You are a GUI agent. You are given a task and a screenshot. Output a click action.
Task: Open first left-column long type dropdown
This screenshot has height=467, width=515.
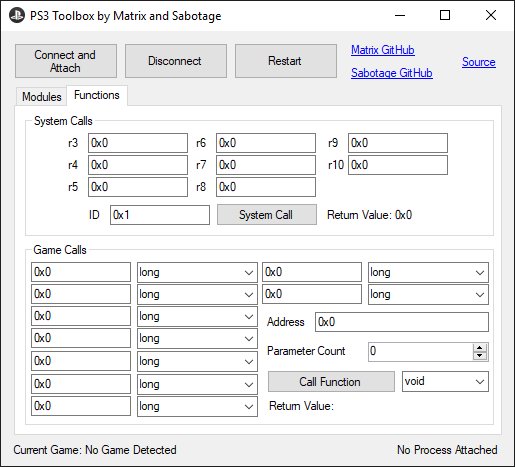click(x=197, y=273)
